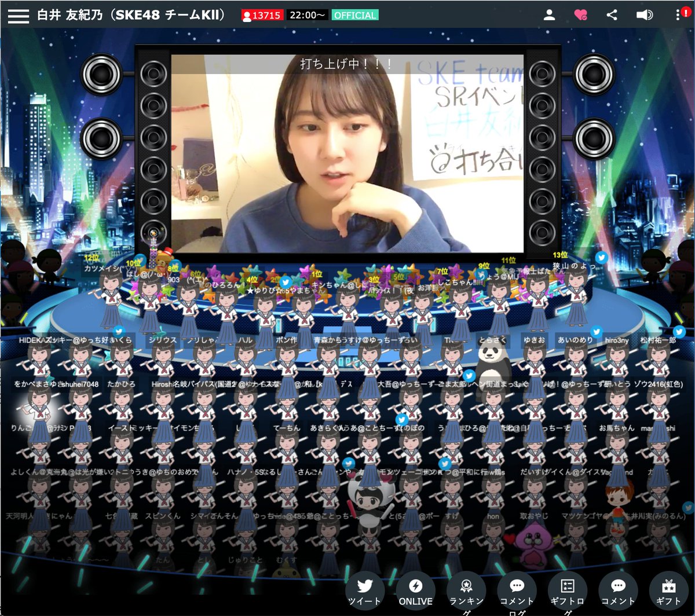Image resolution: width=695 pixels, height=616 pixels.
Task: Click the 22:00~ start time label
Action: tap(308, 16)
